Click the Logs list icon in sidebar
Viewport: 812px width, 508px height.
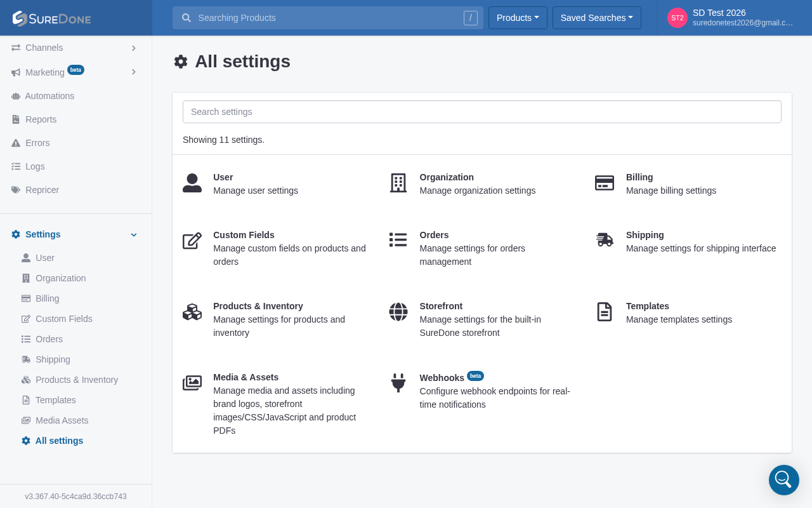(x=16, y=166)
